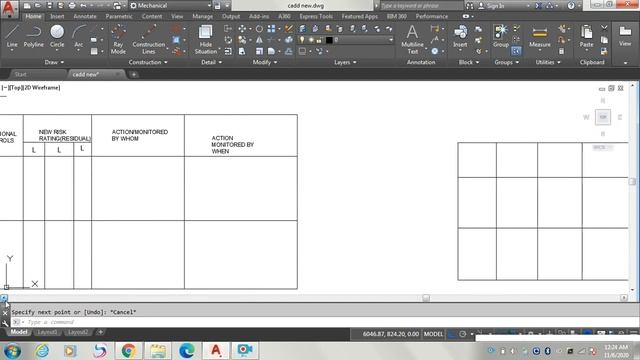Activate Ray Mode in Construction panel

[x=118, y=39]
